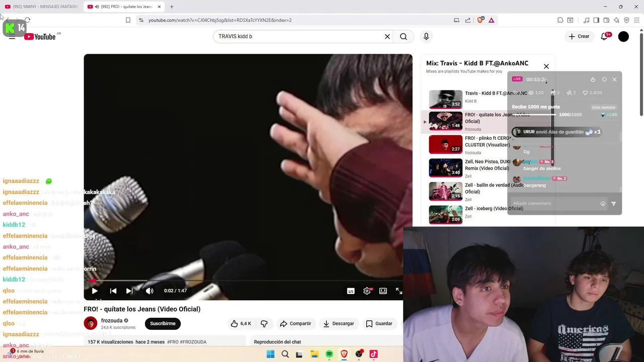The width and height of the screenshot is (644, 362).
Task: Close the FRO! browser tab
Action: click(x=159, y=7)
